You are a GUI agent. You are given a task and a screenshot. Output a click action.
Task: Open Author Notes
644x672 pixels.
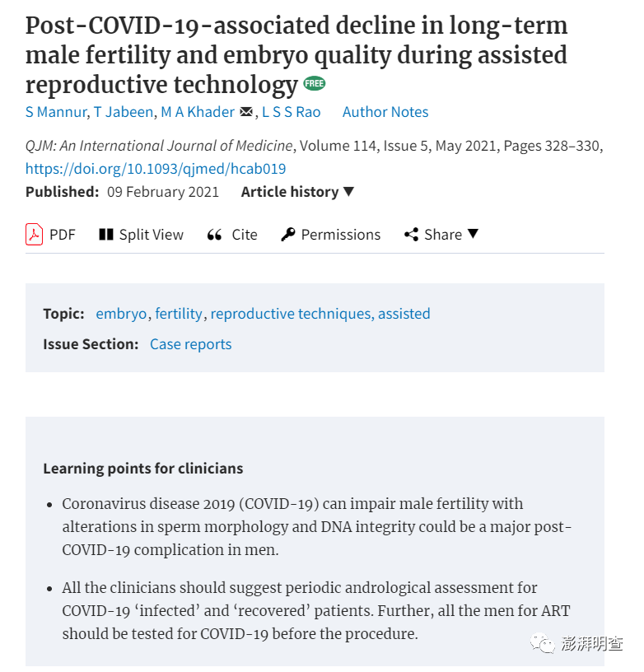[385, 112]
